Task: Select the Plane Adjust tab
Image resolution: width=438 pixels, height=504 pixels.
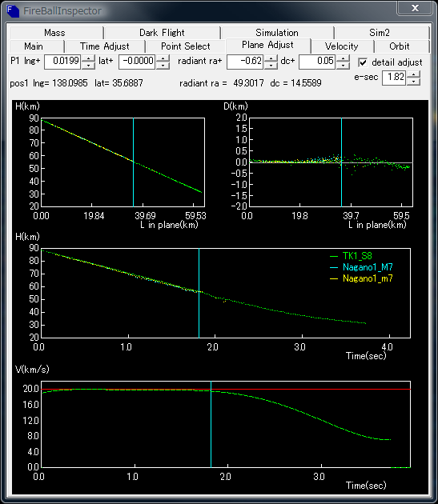Action: (x=267, y=46)
